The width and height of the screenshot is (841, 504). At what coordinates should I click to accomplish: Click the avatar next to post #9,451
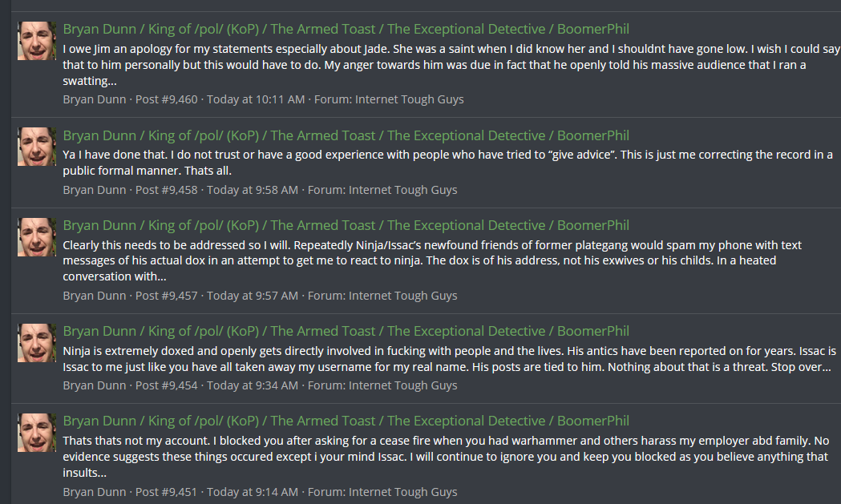tap(37, 432)
